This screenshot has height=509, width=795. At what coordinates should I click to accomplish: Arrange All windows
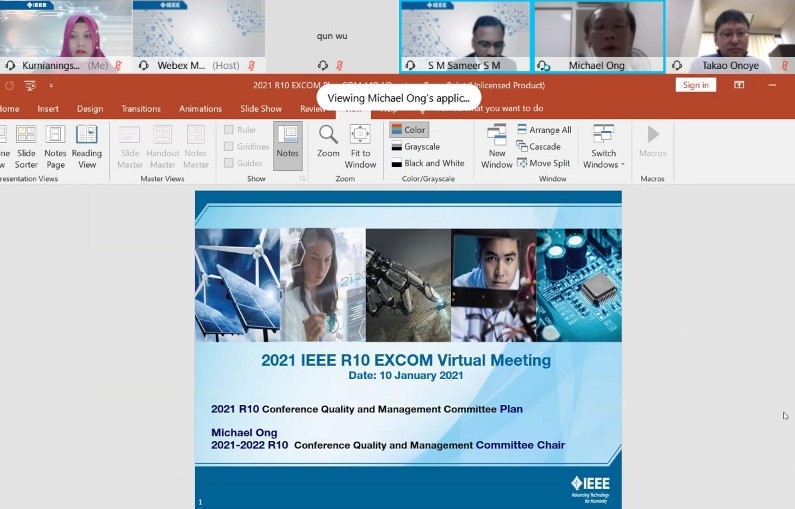(x=544, y=130)
